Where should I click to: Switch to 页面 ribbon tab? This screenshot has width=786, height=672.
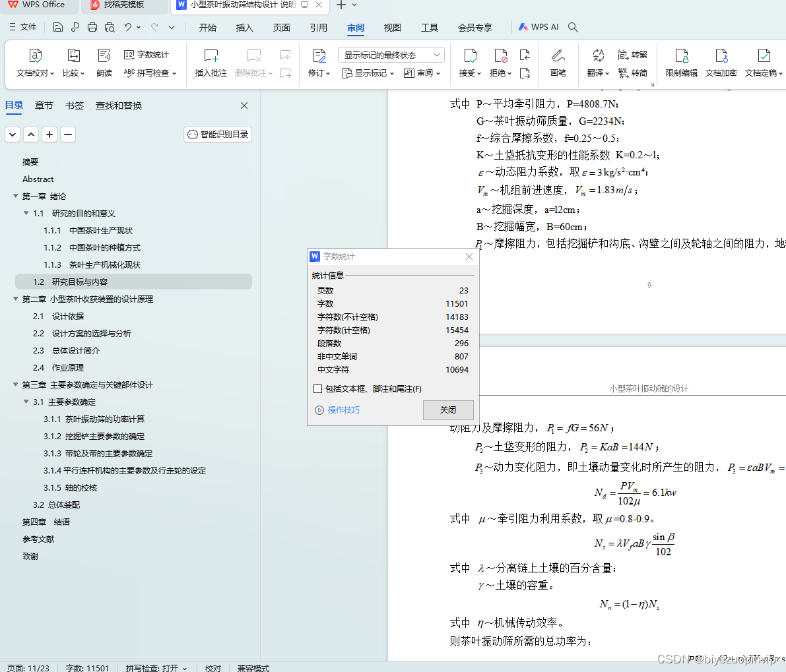click(281, 28)
